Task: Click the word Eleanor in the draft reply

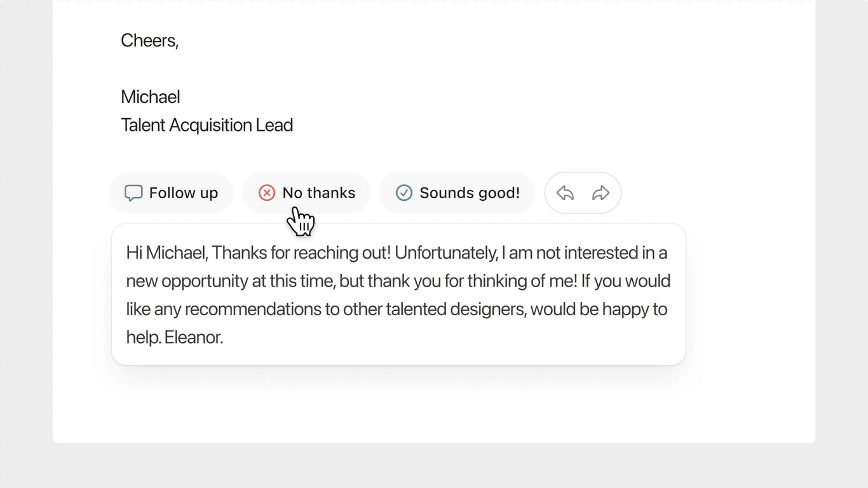Action: click(x=193, y=337)
